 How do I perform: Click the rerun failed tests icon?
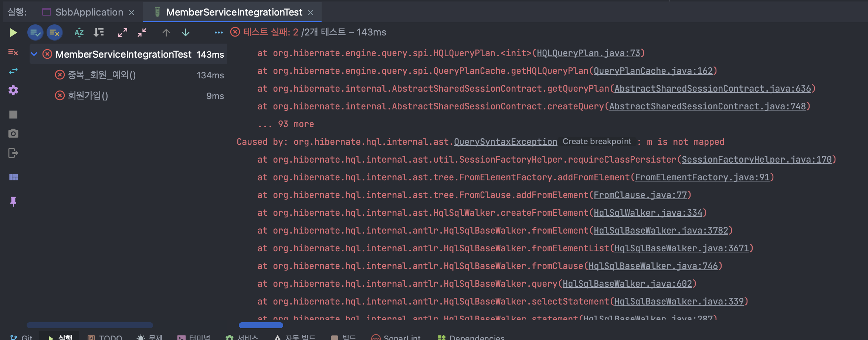(x=13, y=52)
